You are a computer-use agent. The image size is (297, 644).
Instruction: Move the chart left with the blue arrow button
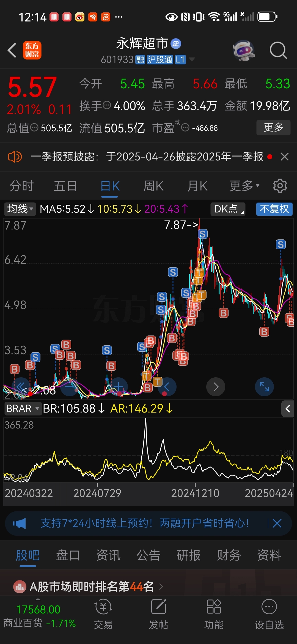(167, 387)
